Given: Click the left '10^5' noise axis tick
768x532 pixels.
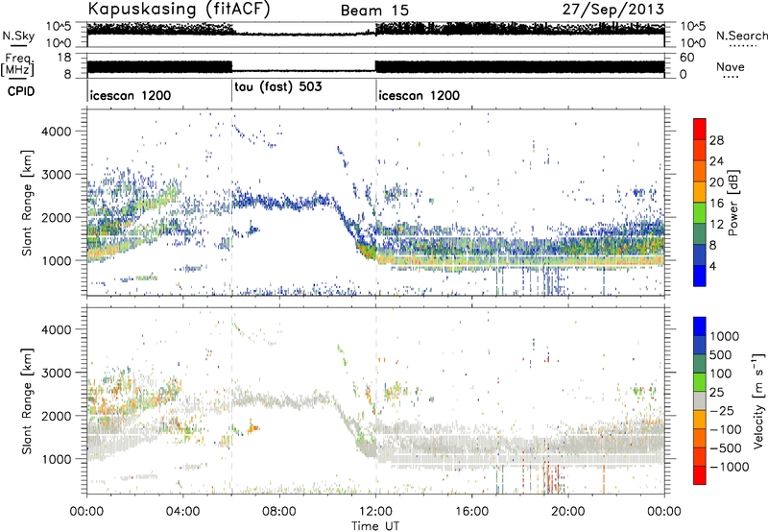Looking at the screenshot, I should [60, 26].
